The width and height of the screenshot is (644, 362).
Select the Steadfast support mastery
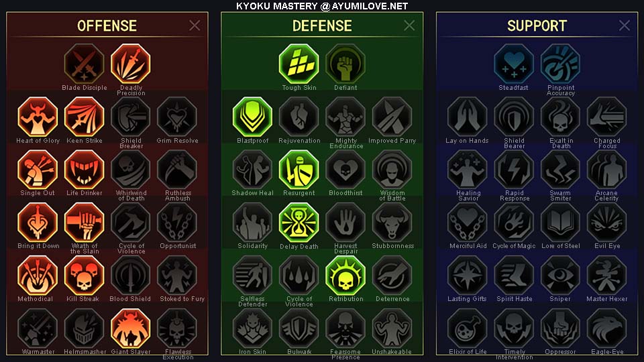pos(513,64)
